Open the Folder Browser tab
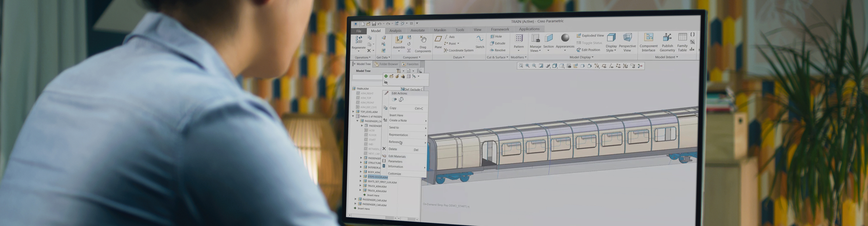Screen dimensions: 868x226 pos(387,64)
